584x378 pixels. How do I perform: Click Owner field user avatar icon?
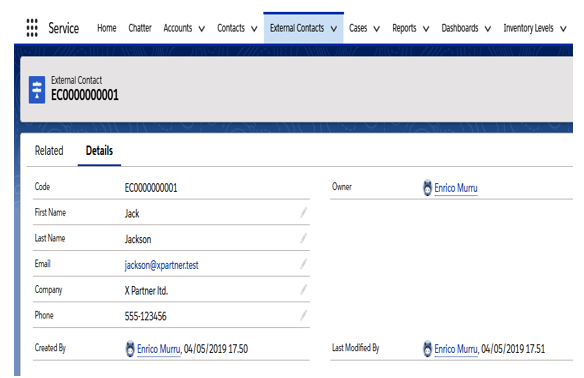(427, 188)
